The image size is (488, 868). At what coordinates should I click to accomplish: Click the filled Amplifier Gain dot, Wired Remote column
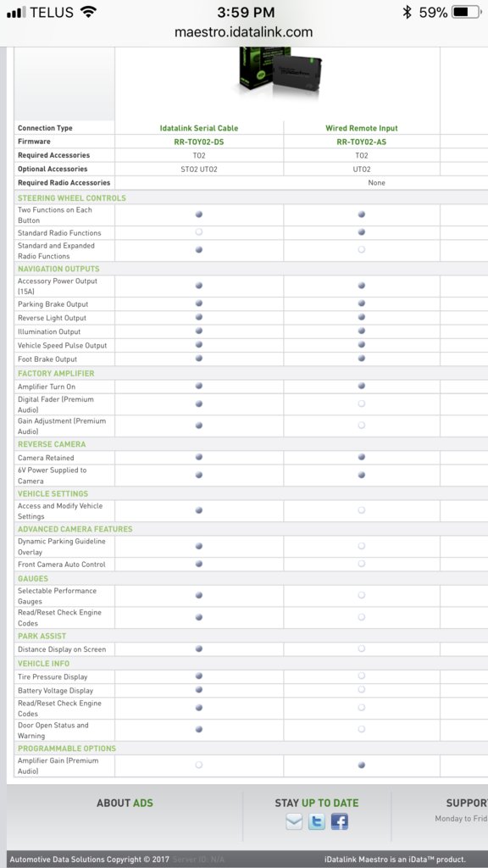coord(361,765)
